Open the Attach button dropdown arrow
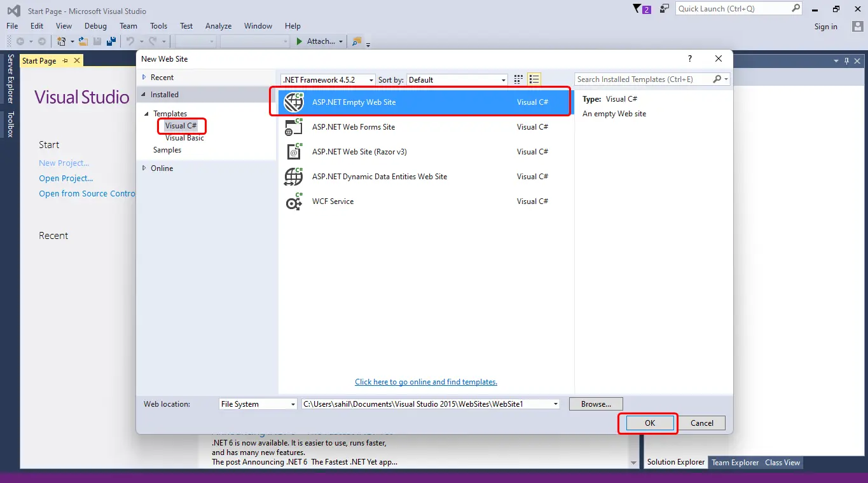 tap(341, 42)
